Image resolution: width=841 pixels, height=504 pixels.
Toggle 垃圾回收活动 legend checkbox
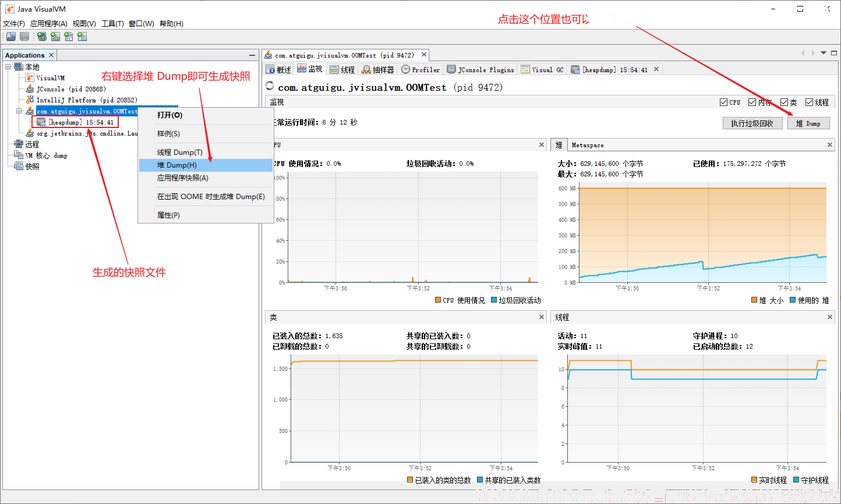click(494, 300)
